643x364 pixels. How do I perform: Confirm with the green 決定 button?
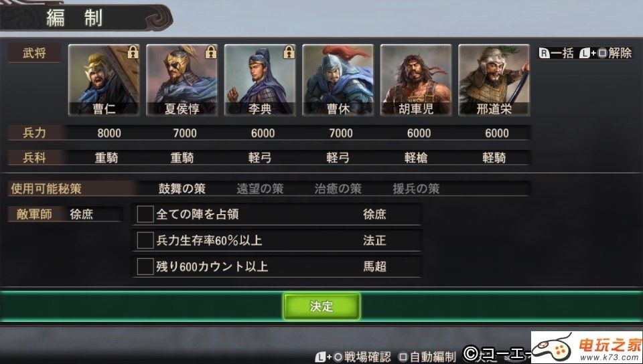click(321, 306)
